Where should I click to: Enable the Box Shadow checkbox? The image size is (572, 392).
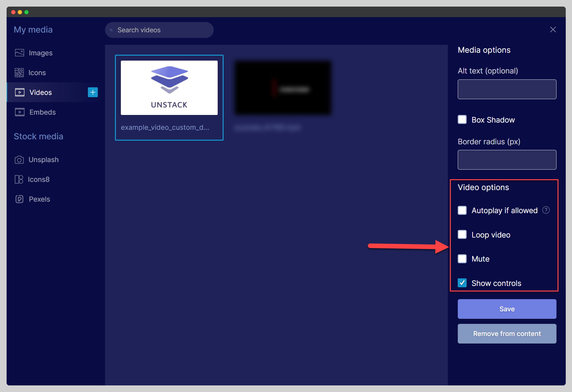(462, 120)
